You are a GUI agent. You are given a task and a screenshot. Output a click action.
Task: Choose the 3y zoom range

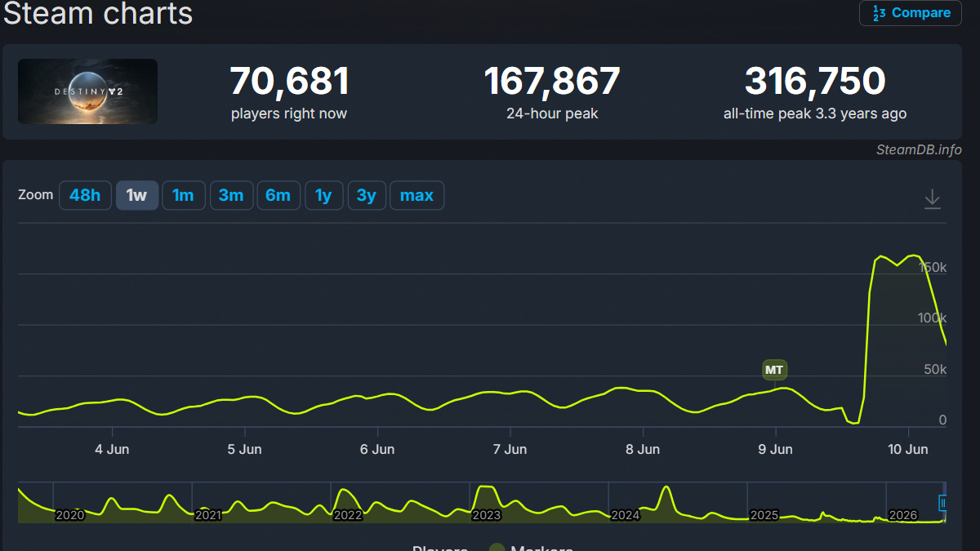point(367,195)
